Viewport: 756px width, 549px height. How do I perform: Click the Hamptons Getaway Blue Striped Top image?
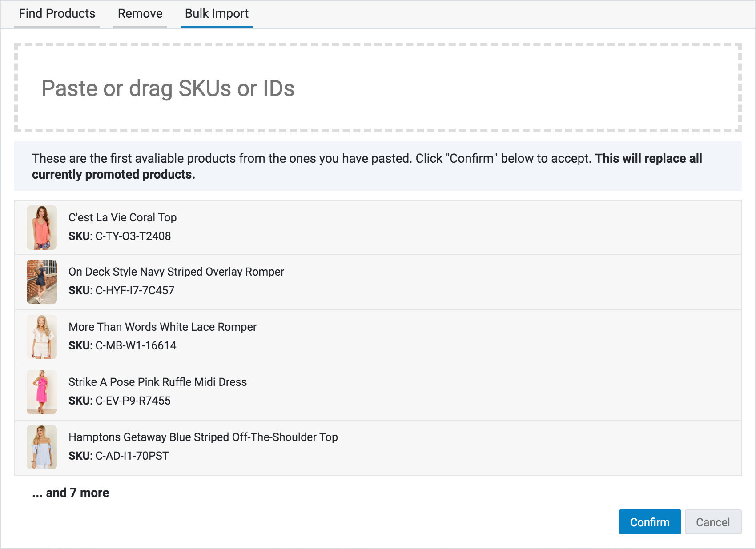42,447
